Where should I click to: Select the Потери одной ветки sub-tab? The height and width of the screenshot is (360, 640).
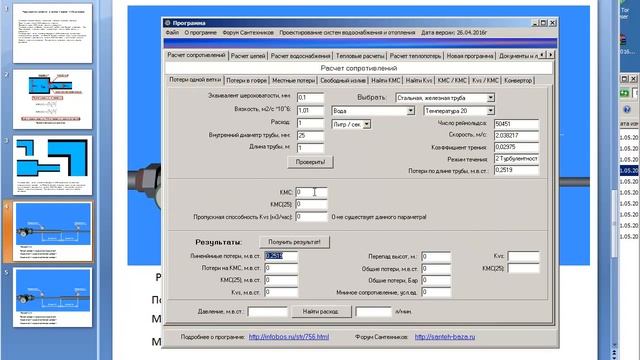coord(195,80)
